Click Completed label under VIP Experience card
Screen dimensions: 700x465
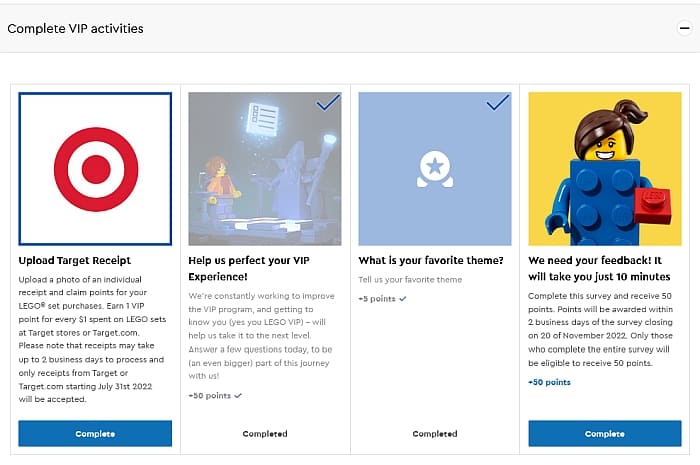(265, 434)
